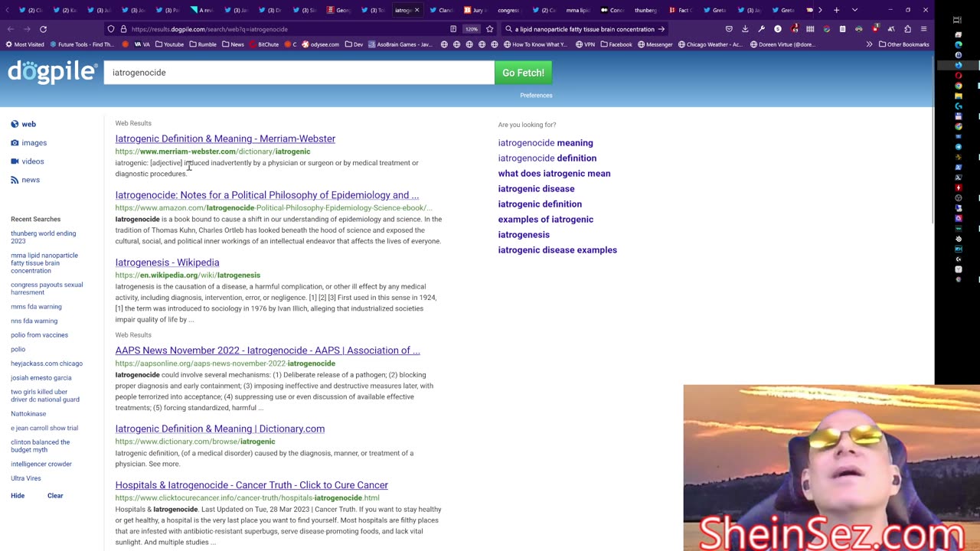Open the Dev bookmarks folder
Viewport: 980px width, 551px height.
[354, 44]
